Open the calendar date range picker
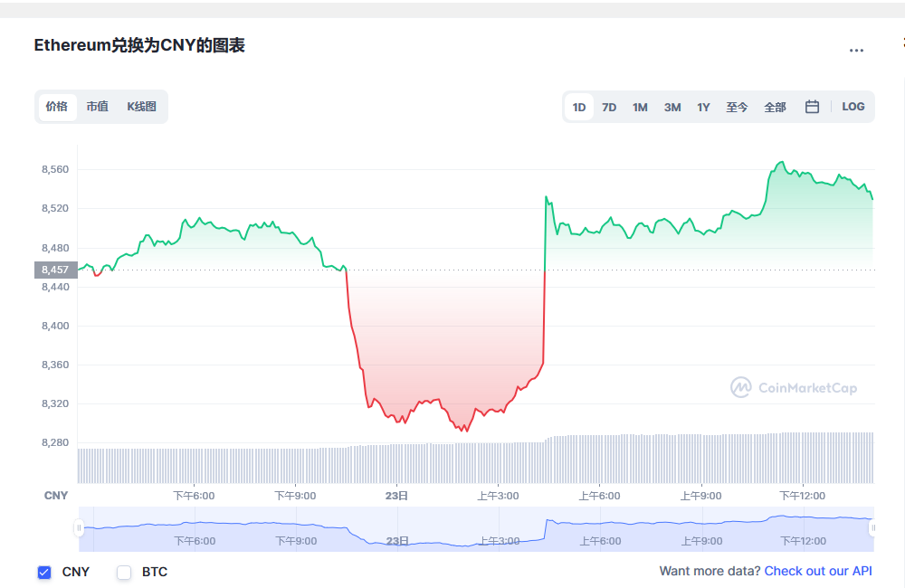The height and width of the screenshot is (588, 905). click(x=812, y=107)
